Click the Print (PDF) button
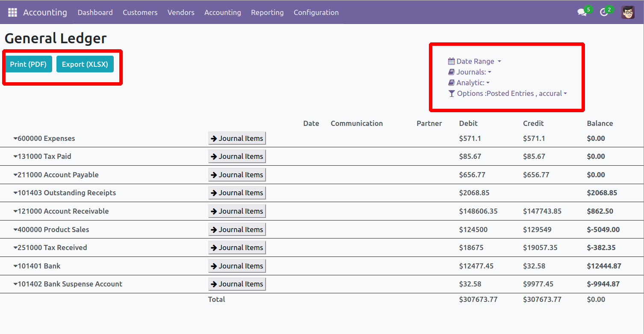 [28, 64]
